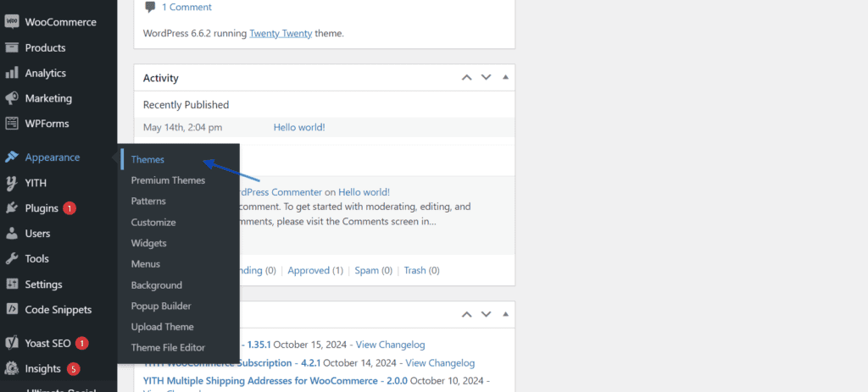Viewport: 868px width, 392px height.
Task: View Changelog for October 15 release
Action: point(390,345)
